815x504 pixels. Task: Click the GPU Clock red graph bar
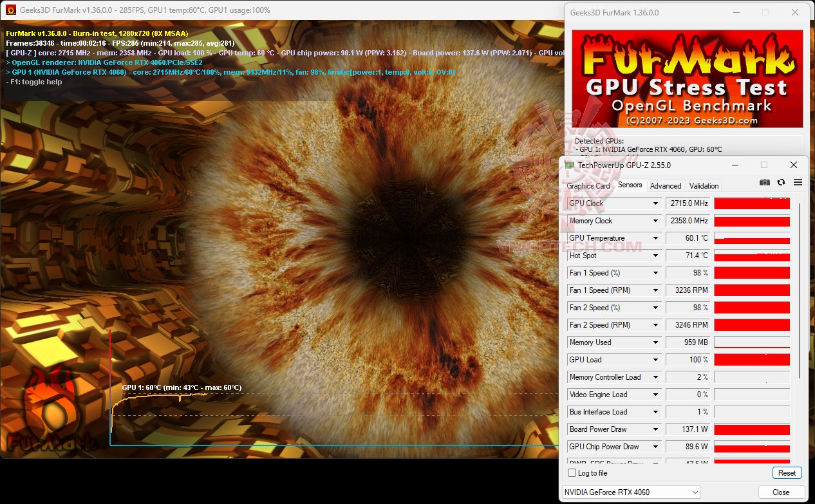[752, 203]
